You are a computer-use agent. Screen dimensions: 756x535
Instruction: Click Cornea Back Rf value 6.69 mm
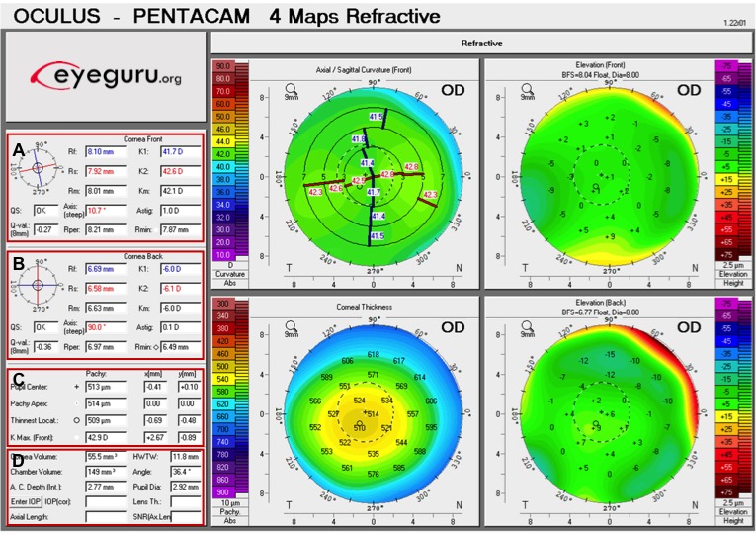coord(106,269)
